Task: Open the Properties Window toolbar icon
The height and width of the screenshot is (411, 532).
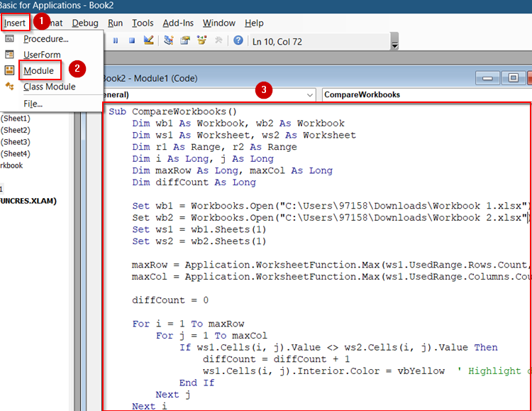Action: tap(185, 40)
